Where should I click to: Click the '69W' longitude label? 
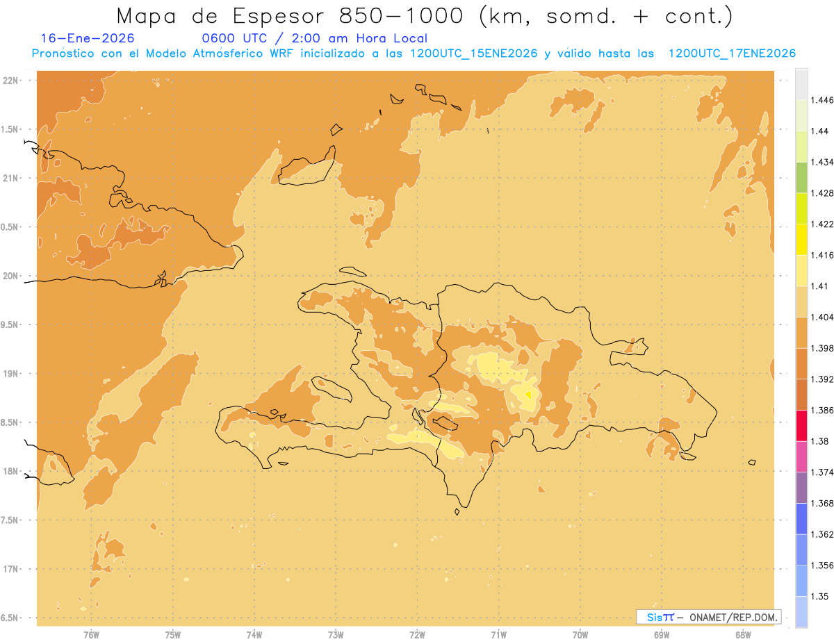[x=662, y=634]
